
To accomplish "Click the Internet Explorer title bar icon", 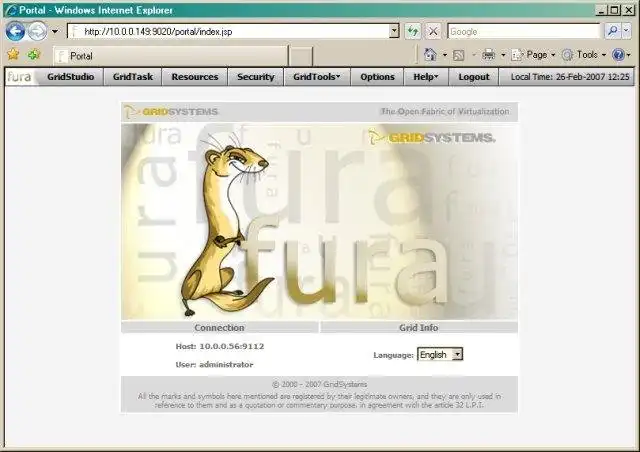I will (x=11, y=10).
